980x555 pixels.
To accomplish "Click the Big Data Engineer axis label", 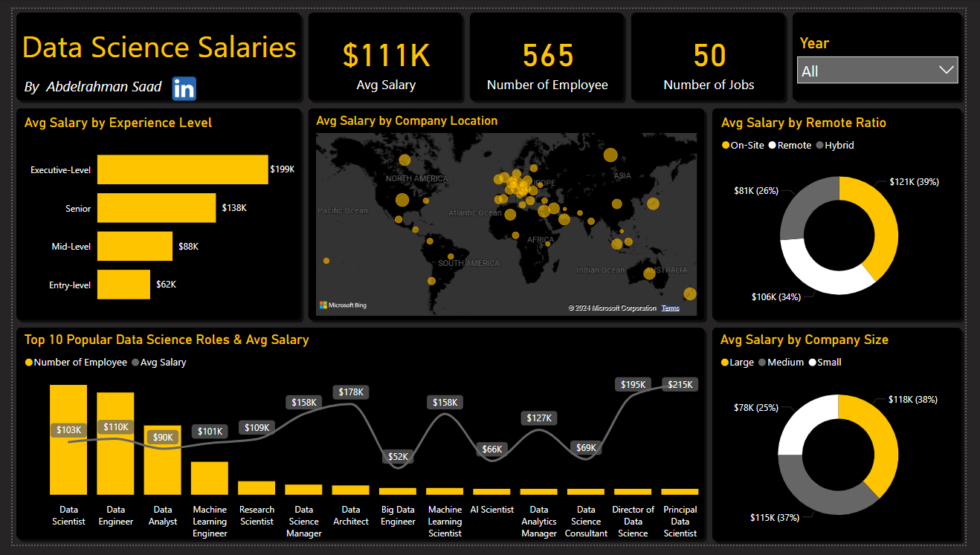I will [398, 515].
